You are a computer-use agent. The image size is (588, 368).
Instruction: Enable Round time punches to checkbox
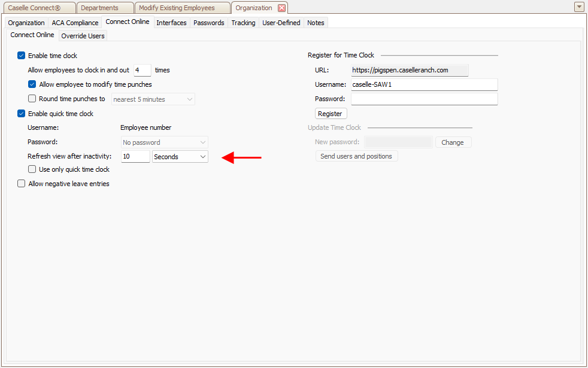(32, 99)
